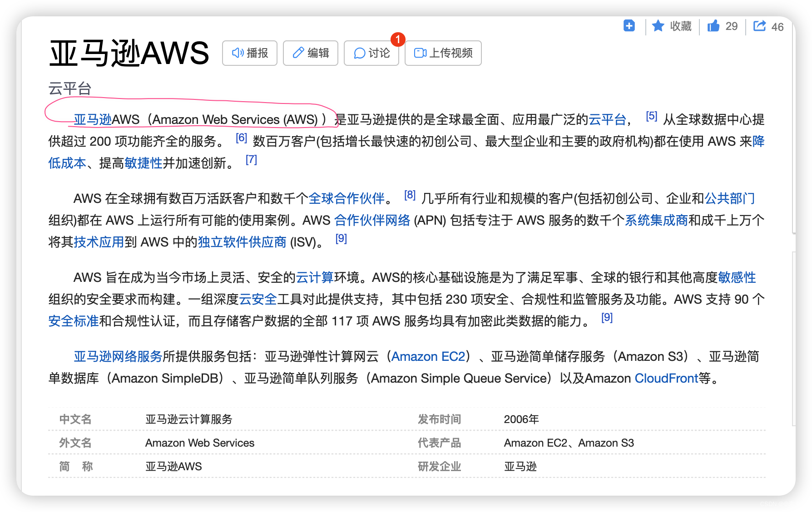The image size is (812, 512).
Task: Click the blue plus add icon
Action: coord(629,26)
